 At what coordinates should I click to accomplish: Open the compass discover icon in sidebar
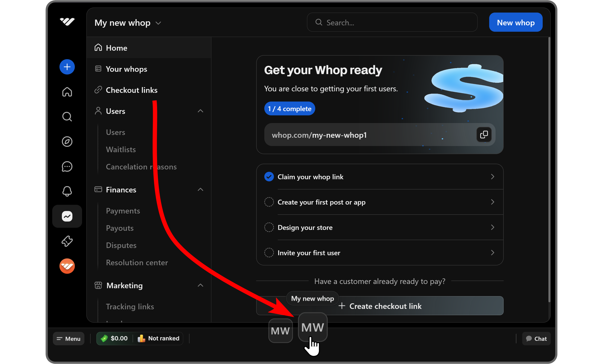click(x=67, y=142)
